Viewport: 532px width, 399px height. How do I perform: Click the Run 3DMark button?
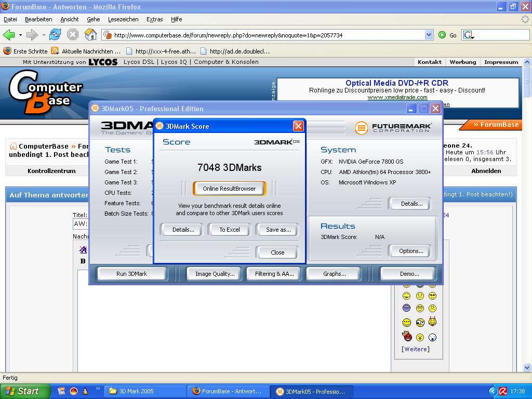[x=131, y=274]
